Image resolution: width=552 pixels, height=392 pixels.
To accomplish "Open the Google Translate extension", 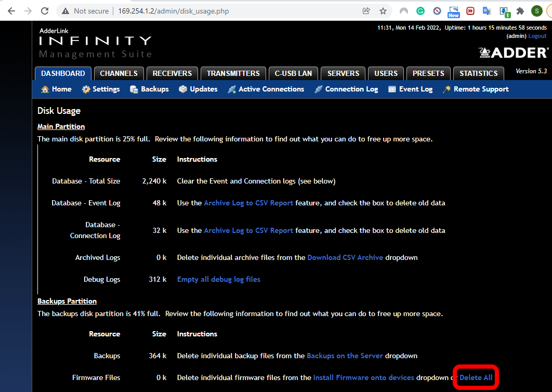I will pos(487,11).
